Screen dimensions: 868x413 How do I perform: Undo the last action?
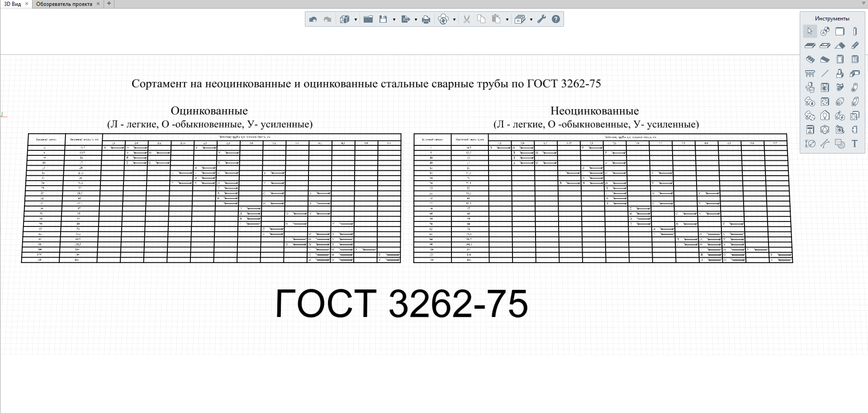313,19
